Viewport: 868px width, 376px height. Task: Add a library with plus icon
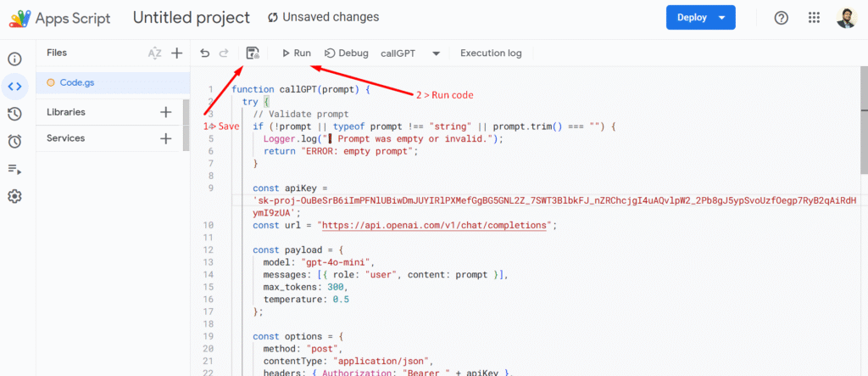(166, 112)
